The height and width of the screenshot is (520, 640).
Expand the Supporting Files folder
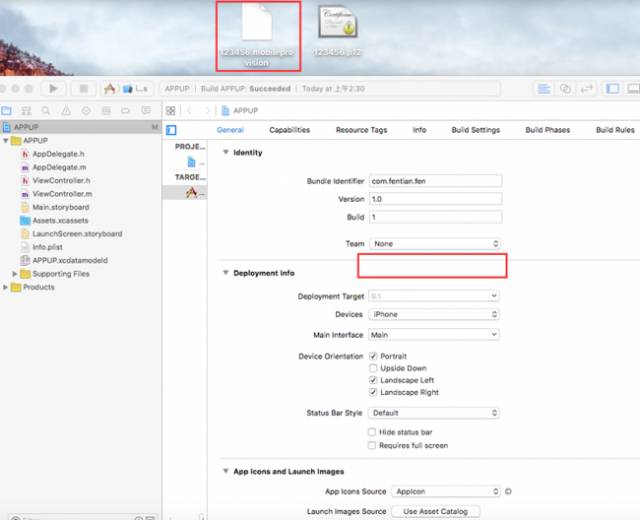click(15, 274)
